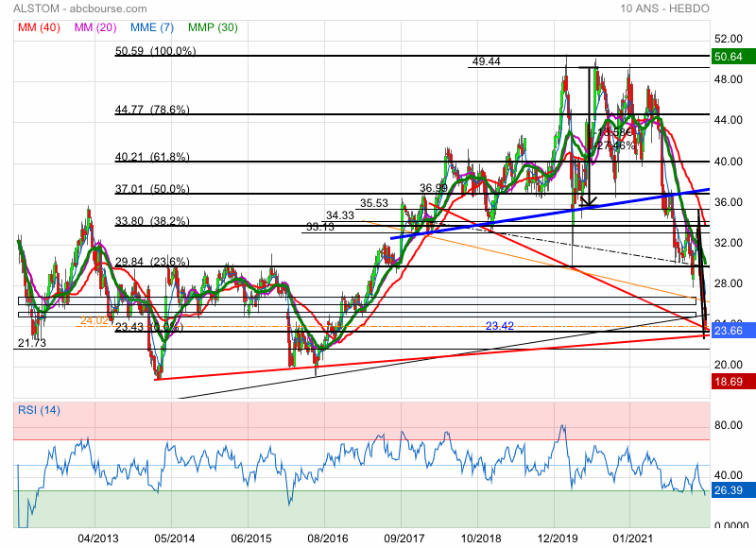The height and width of the screenshot is (548, 756).
Task: Click the 21.73 support level label
Action: click(x=32, y=343)
